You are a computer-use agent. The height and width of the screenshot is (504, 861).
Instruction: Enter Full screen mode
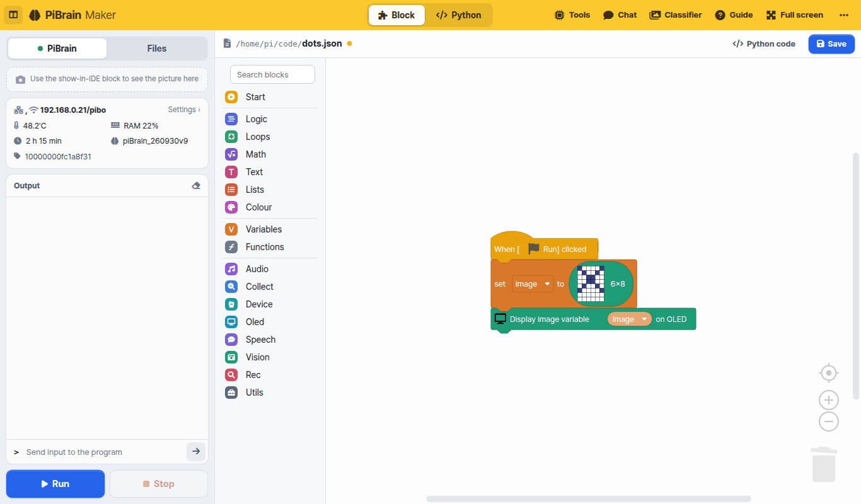pos(795,15)
